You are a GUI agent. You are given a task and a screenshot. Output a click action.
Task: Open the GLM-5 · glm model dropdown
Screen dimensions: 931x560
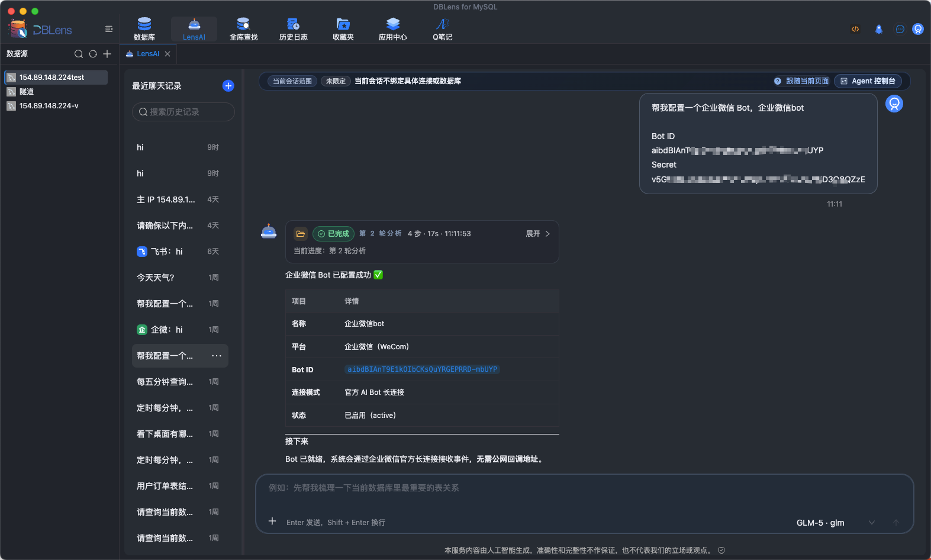[x=835, y=523]
